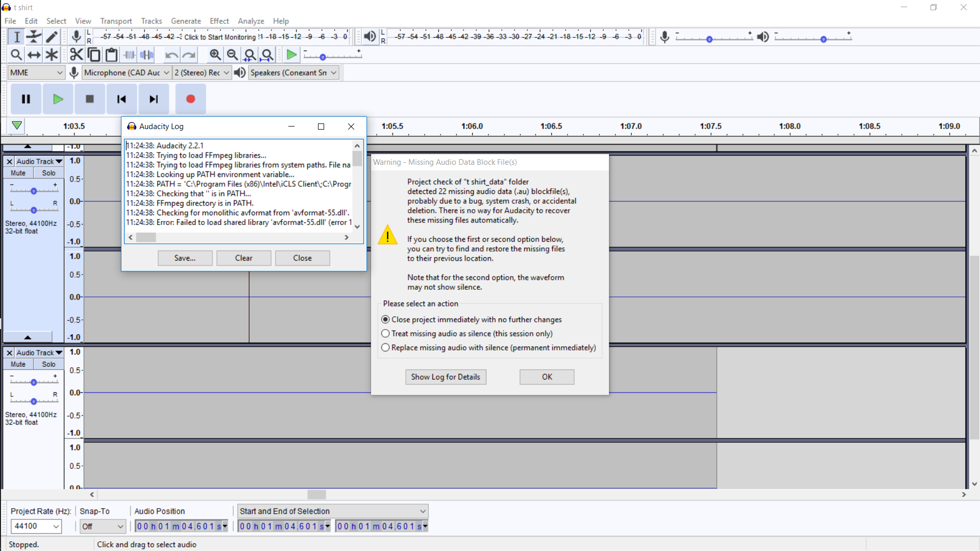Open the Analyze menu
Viewport: 980px width, 551px height.
point(251,21)
